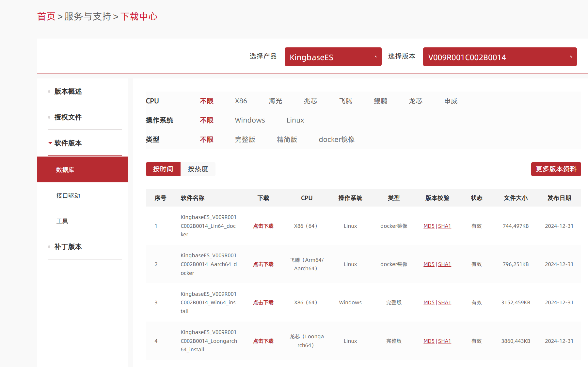
Task: Open the MD5 link in row 2
Action: 429,264
